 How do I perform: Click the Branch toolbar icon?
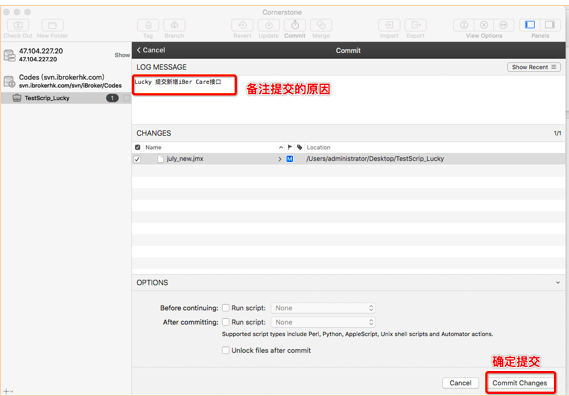(x=174, y=25)
